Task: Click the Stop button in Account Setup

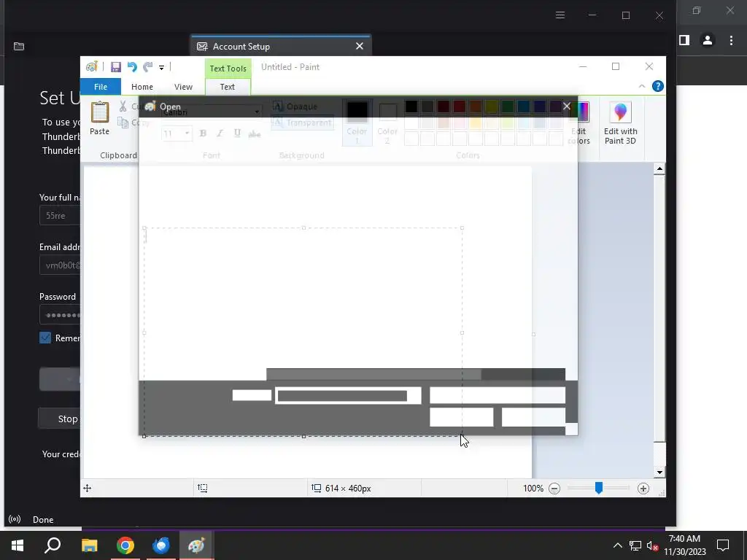Action: coord(60,419)
